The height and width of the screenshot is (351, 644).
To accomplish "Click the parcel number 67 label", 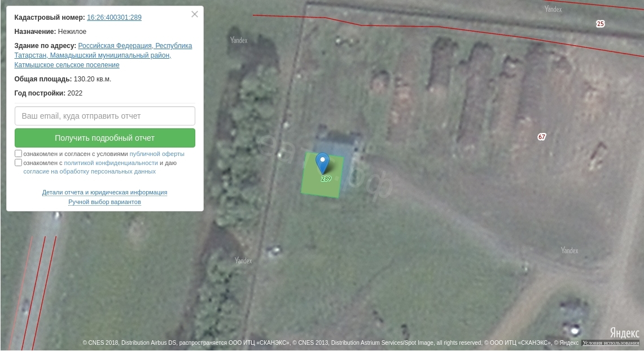I will (x=542, y=137).
